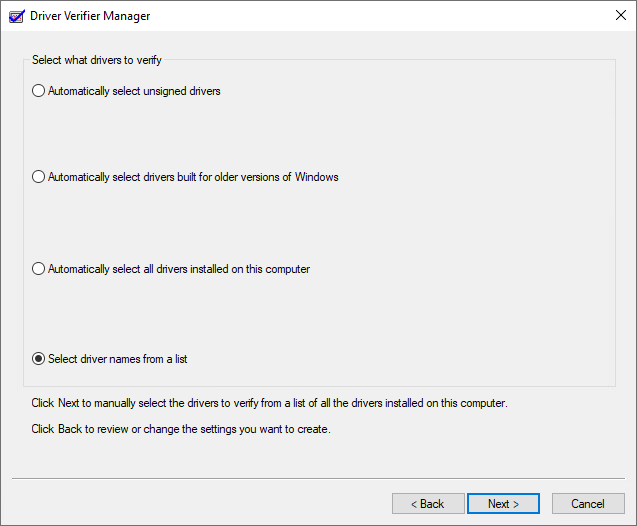
Task: Click the Driver Verifier Manager title bar icon
Action: coord(16,16)
